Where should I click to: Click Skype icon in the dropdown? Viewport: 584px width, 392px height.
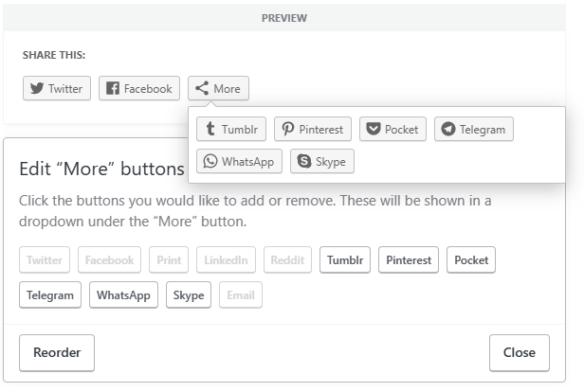(304, 162)
